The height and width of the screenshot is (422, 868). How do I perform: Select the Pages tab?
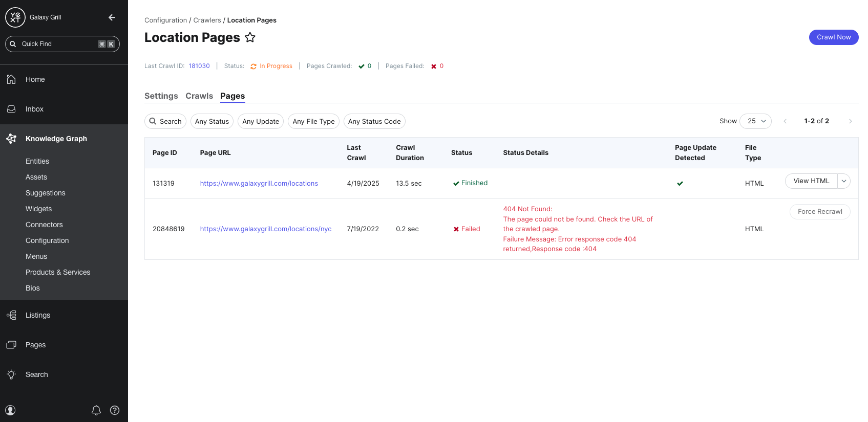pyautogui.click(x=232, y=96)
